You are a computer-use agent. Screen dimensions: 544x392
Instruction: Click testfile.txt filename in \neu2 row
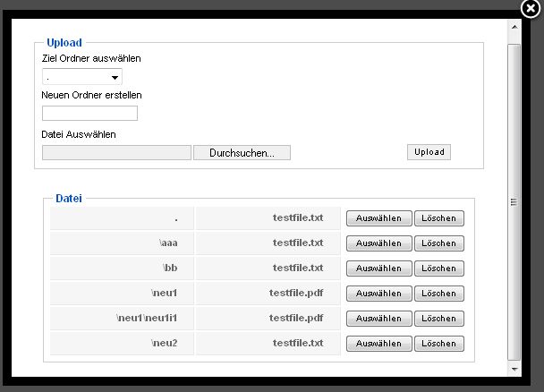[298, 343]
